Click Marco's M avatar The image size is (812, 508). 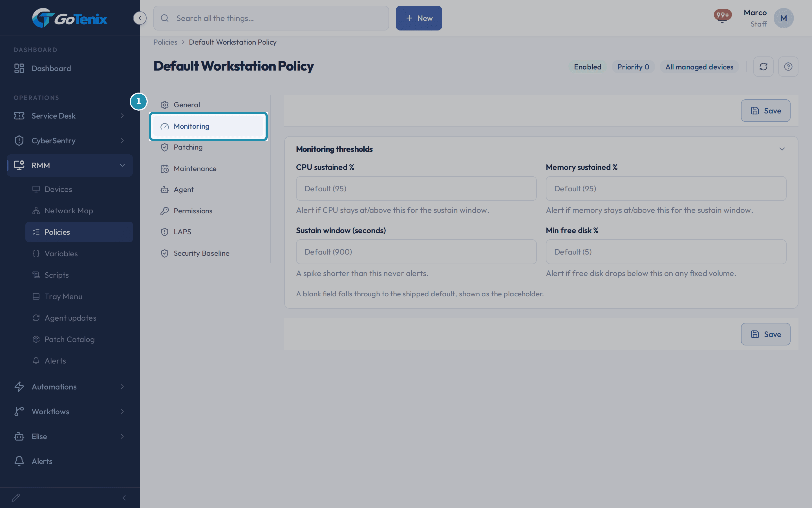(784, 18)
